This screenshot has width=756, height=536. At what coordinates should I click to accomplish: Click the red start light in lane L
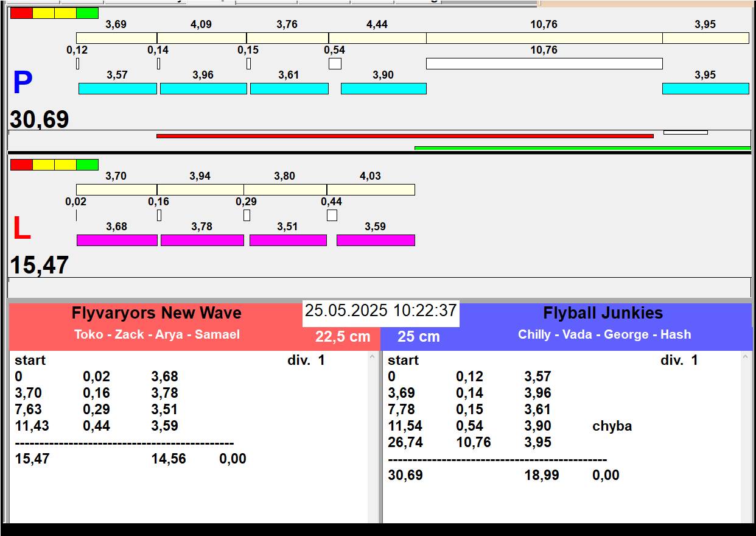(x=21, y=164)
